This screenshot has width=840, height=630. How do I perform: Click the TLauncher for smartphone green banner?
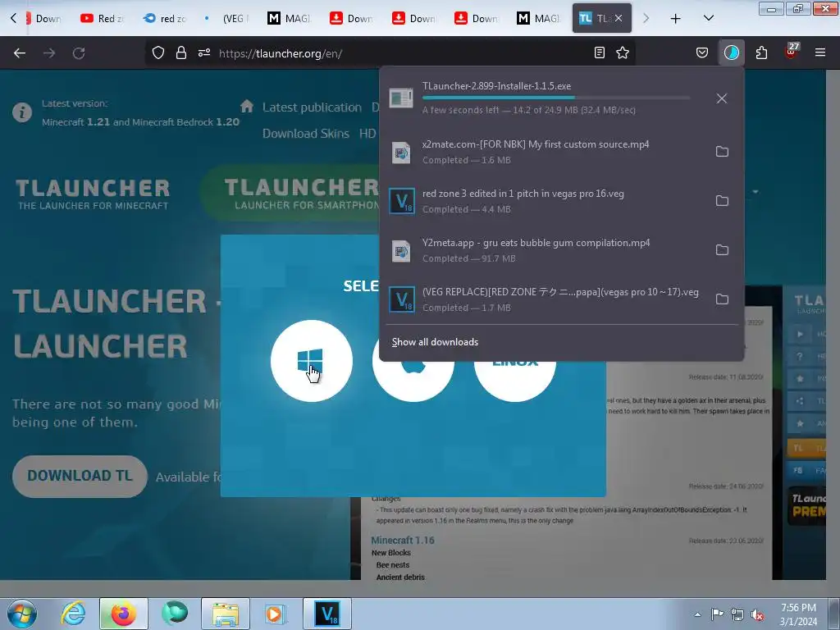pyautogui.click(x=290, y=193)
